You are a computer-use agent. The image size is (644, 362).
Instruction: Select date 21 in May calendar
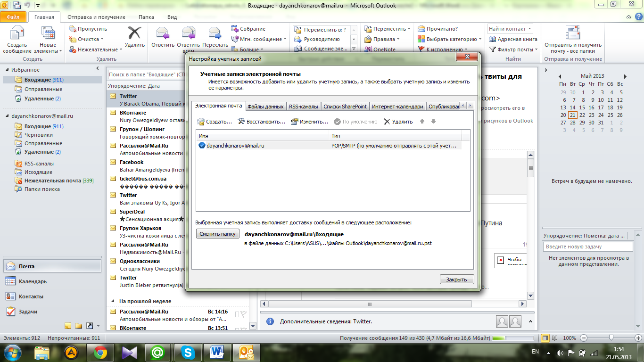pos(572,115)
